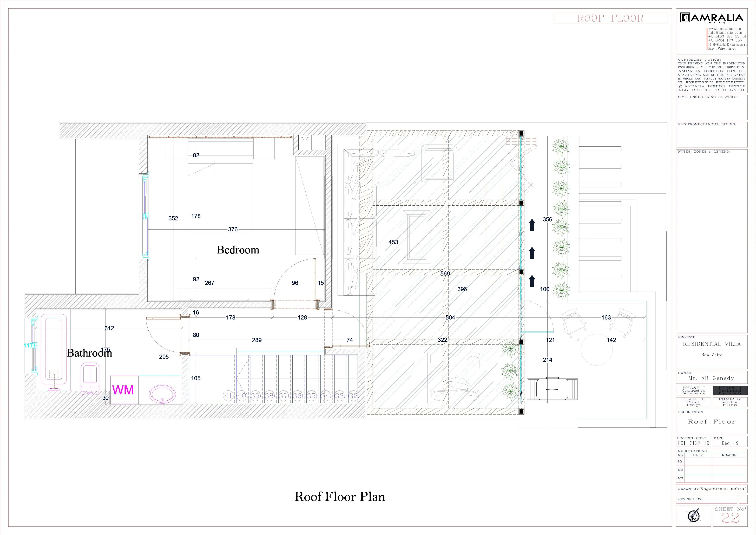Click the RESIDENTIAL VILLA project title
The width and height of the screenshot is (756, 535).
712,344
